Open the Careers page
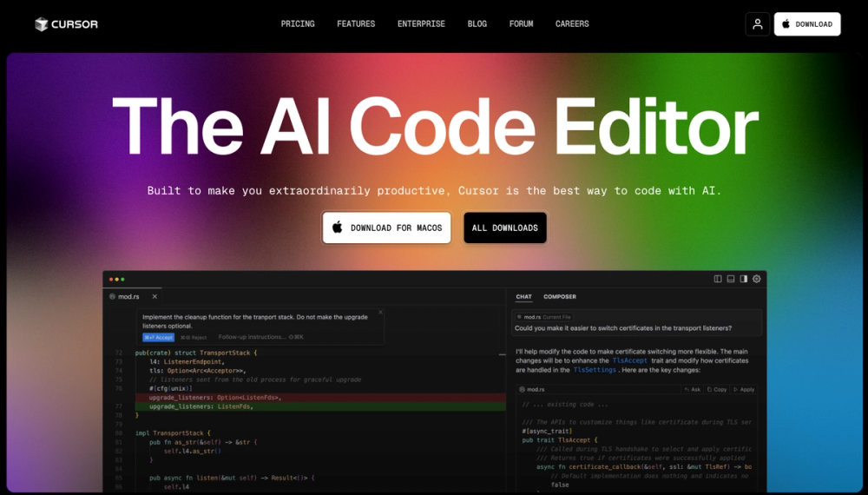The height and width of the screenshot is (495, 868). [572, 23]
